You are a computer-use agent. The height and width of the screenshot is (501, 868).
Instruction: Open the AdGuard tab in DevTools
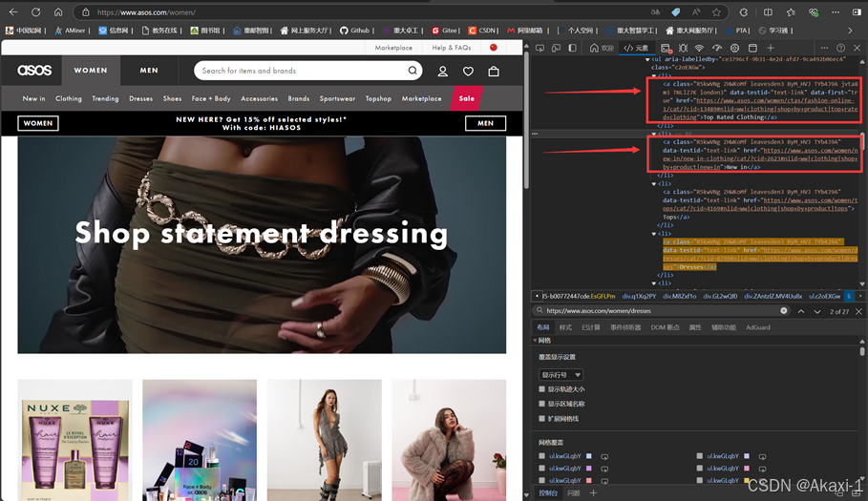coord(758,327)
